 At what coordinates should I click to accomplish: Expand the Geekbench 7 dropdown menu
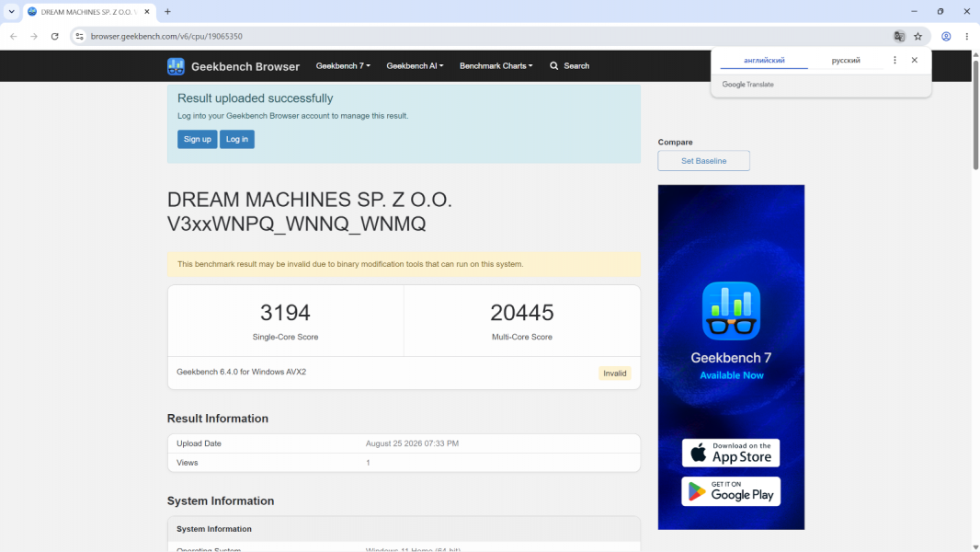(x=343, y=65)
